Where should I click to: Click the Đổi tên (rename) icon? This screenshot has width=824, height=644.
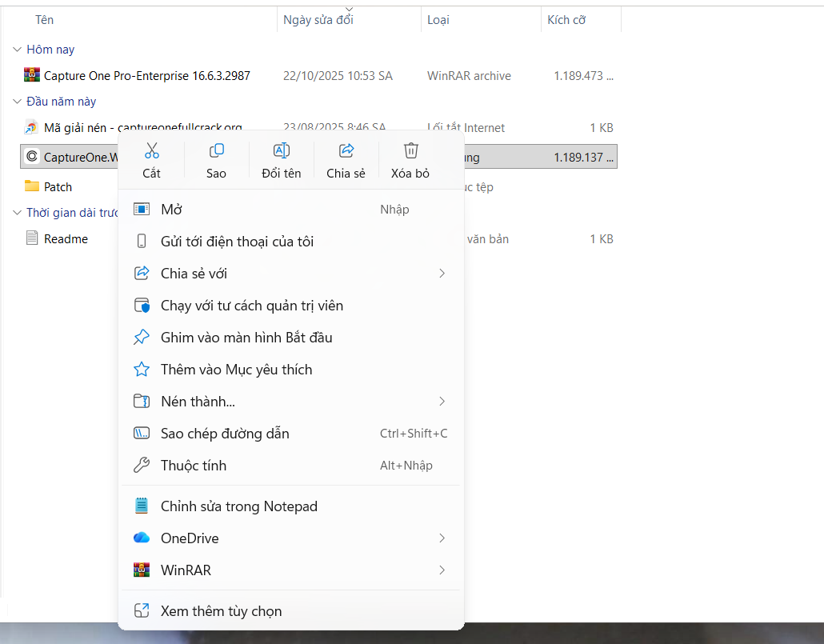[281, 150]
